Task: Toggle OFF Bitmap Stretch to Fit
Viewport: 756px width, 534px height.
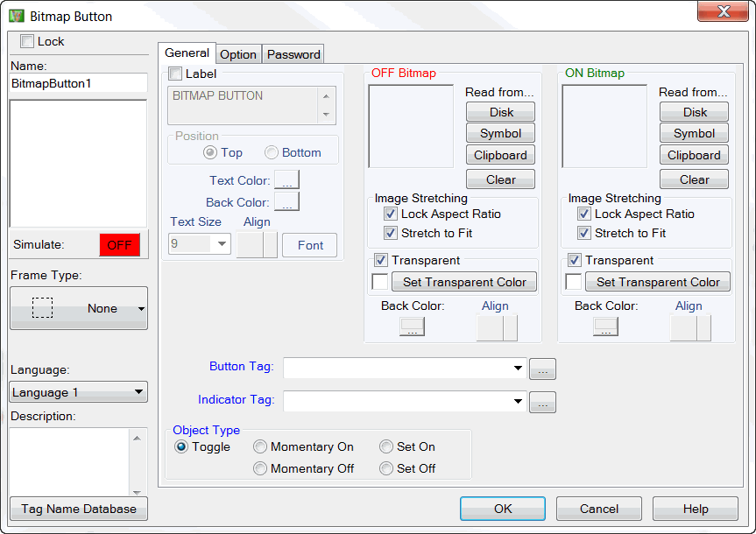Action: point(391,233)
